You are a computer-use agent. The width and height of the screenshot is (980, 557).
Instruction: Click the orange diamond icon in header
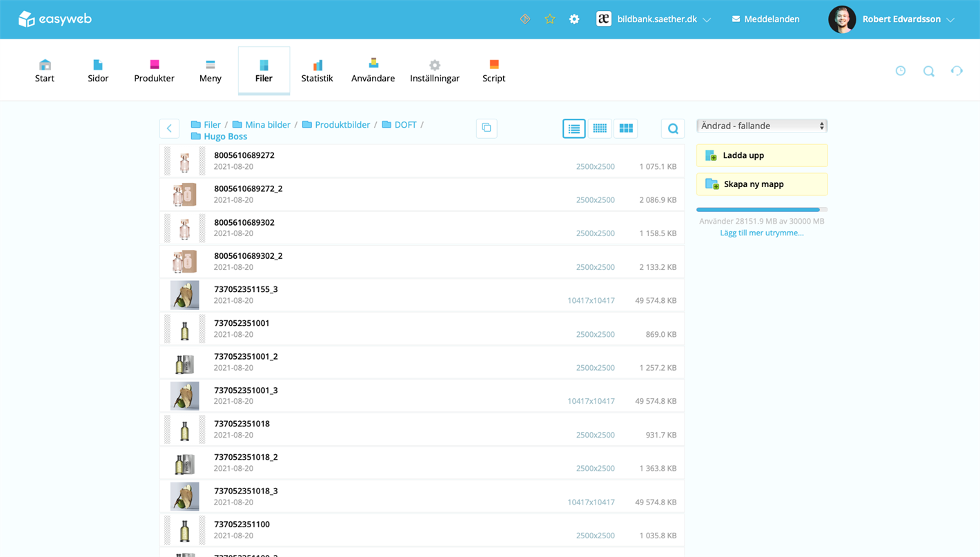pos(525,19)
